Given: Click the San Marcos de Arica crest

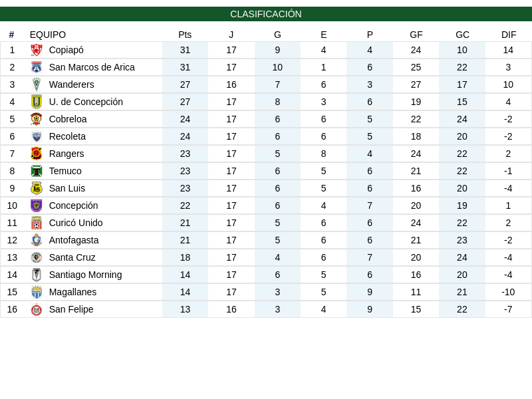Looking at the screenshot, I should [x=37, y=68].
